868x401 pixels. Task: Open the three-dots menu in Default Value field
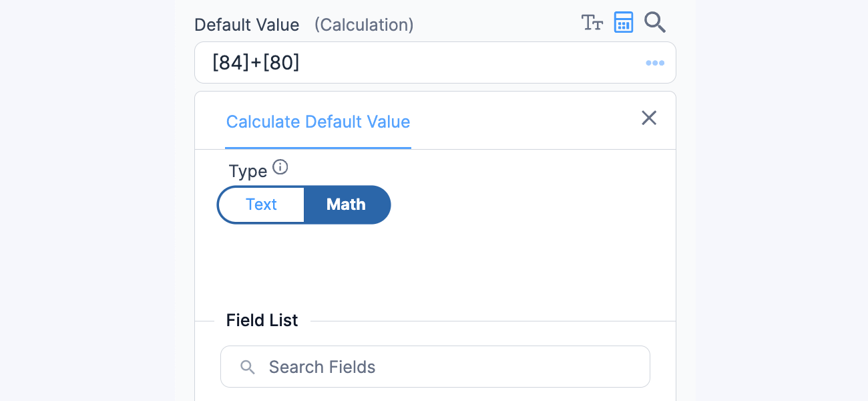[x=655, y=63]
